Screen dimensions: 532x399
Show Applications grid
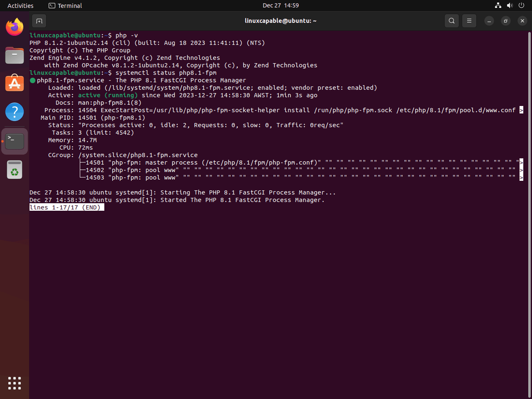15,383
